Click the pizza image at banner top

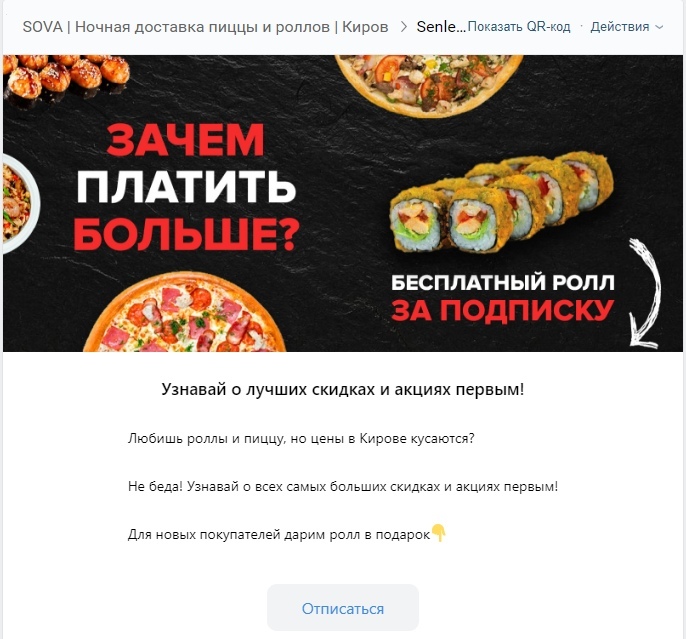[x=429, y=84]
